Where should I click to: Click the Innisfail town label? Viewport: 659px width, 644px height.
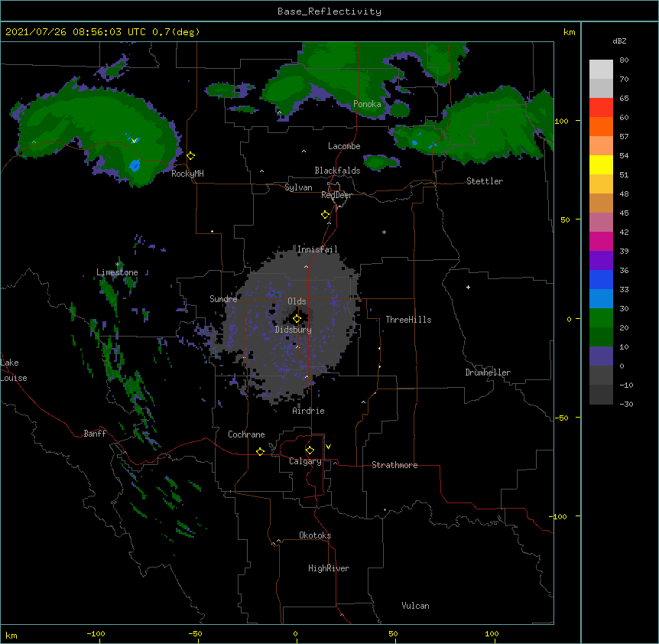(x=317, y=249)
